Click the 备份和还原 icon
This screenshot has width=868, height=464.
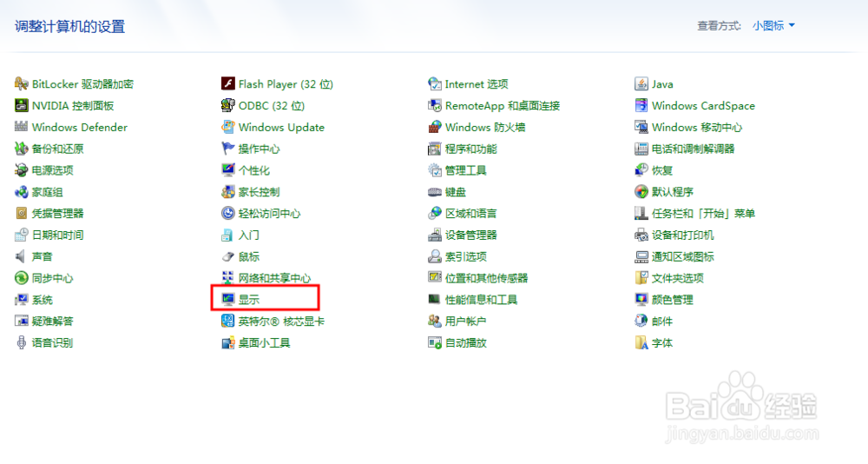(x=21, y=149)
